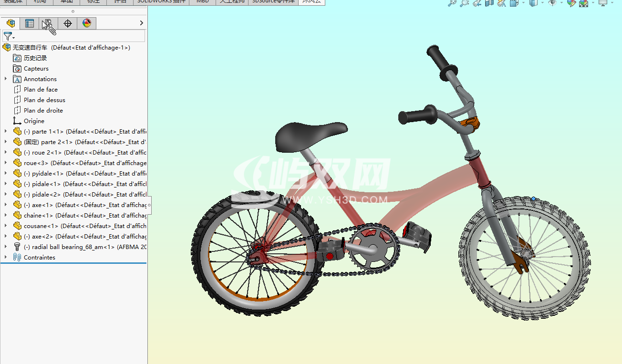Open the View Settings dropdown arrow
Screen dimensions: 622x364
click(x=612, y=3)
